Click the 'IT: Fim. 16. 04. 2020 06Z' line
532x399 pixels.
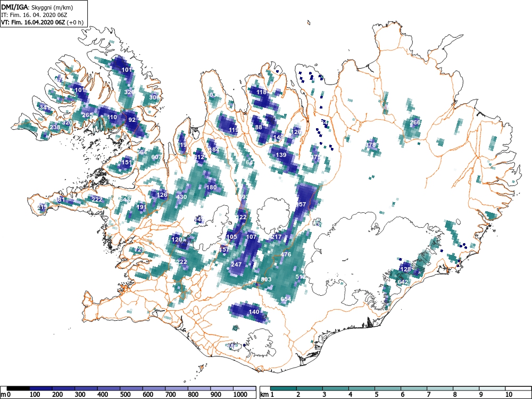[34, 15]
